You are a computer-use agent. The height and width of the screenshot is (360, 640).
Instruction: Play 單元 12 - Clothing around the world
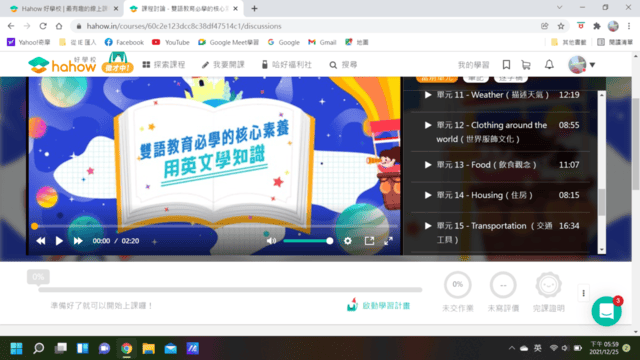pos(500,132)
